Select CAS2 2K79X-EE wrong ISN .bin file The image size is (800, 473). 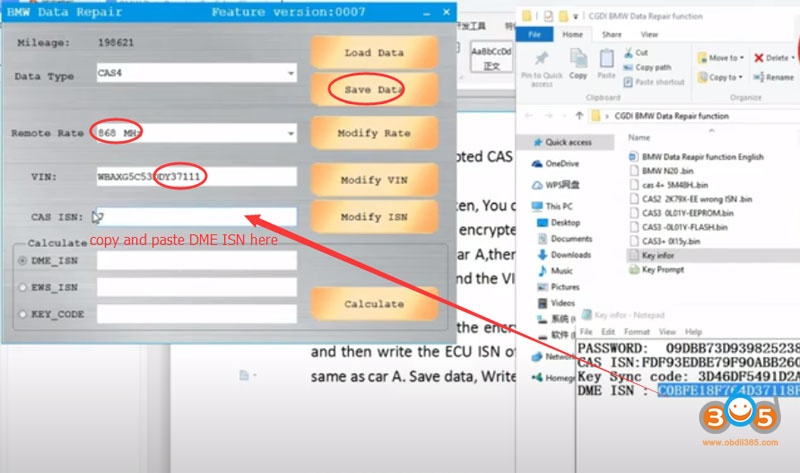coord(691,199)
